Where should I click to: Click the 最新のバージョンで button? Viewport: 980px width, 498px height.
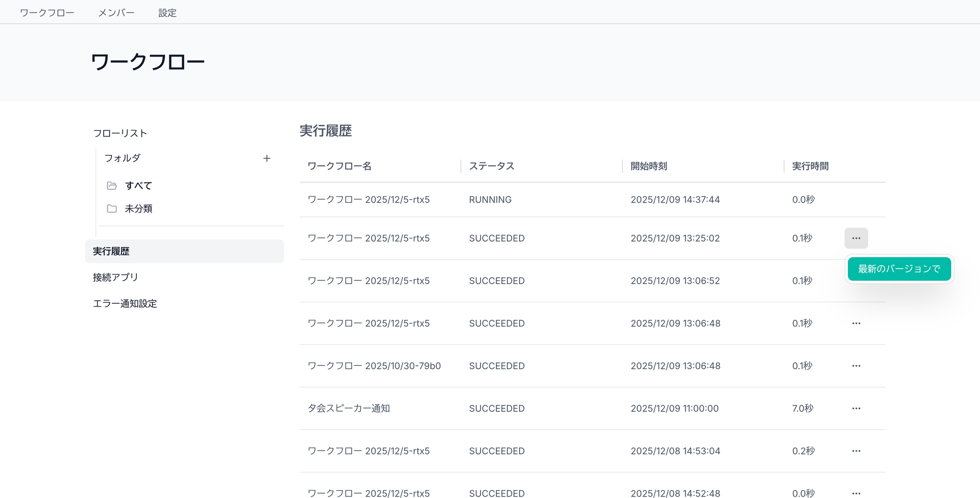899,269
